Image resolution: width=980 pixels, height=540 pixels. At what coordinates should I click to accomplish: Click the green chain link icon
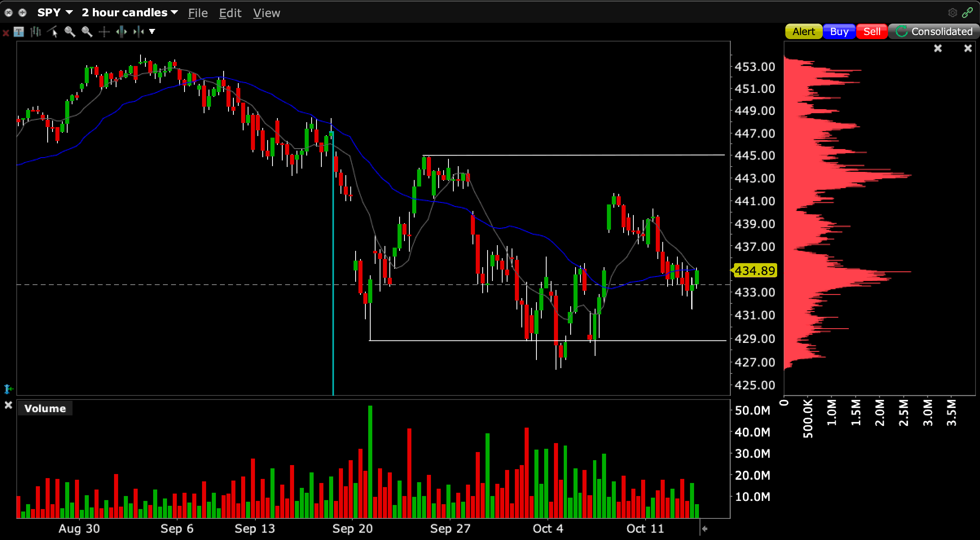pos(967,13)
